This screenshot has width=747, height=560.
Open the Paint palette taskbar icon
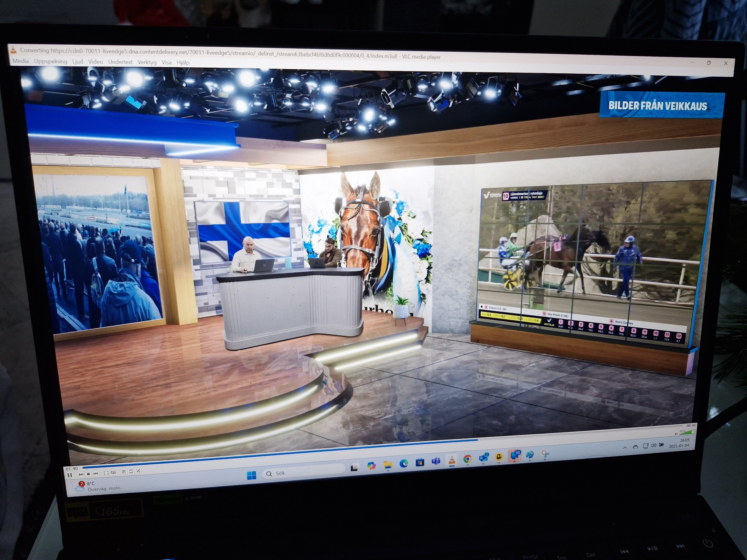[x=530, y=455]
